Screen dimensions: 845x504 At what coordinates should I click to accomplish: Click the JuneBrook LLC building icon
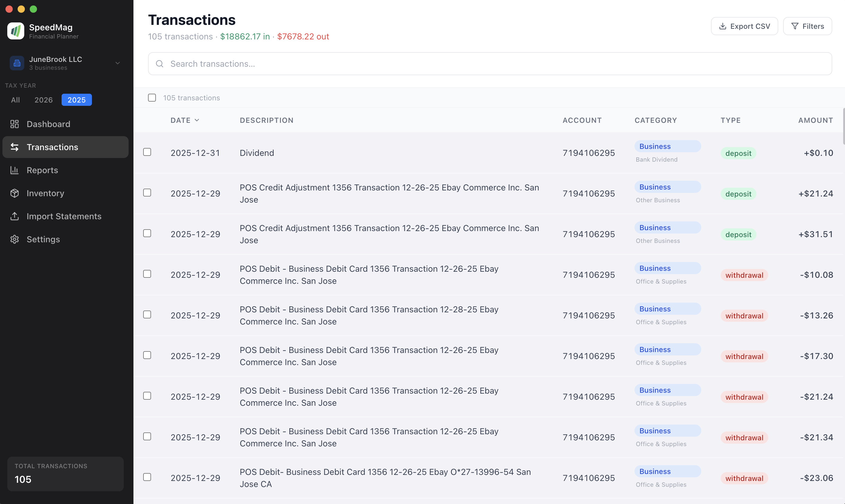17,63
